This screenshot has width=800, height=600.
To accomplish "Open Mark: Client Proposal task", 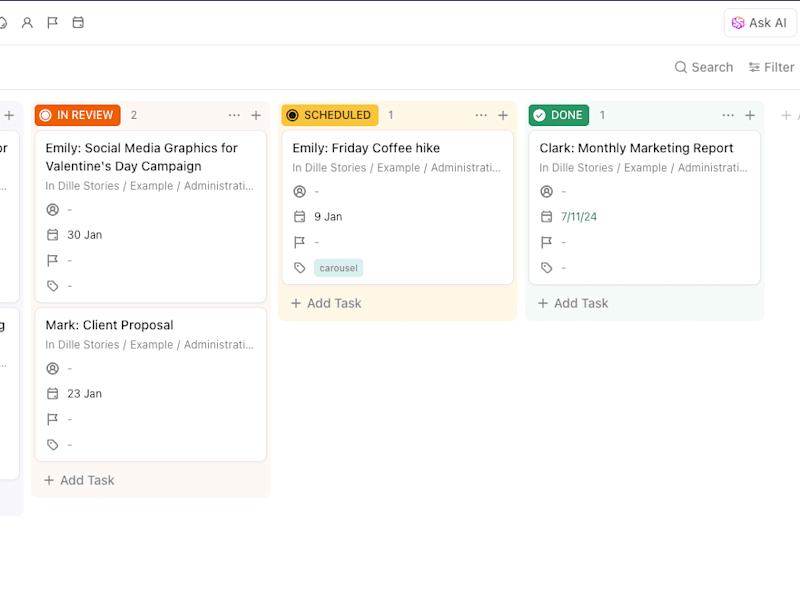I will click(x=109, y=325).
